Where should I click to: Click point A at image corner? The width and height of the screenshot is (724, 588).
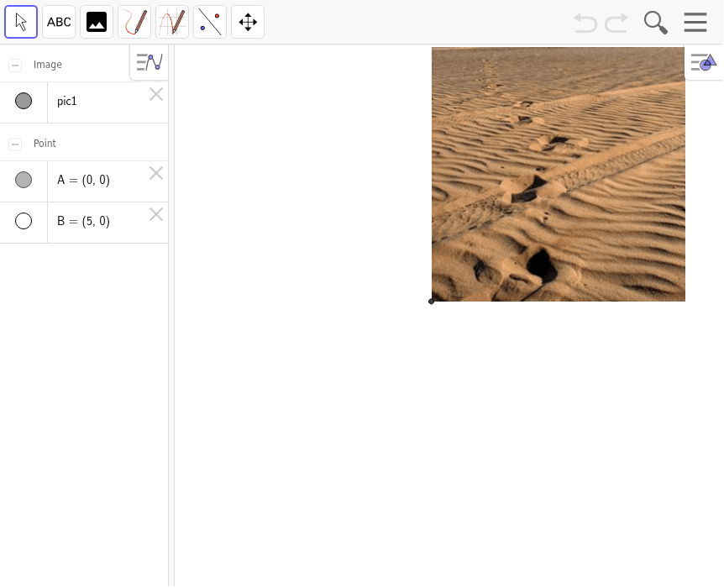[x=431, y=302]
